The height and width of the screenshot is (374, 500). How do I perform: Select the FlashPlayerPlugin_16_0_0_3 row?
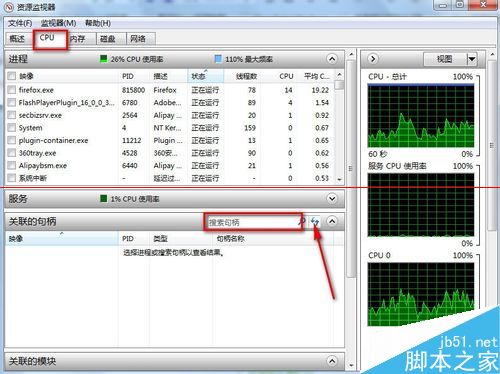coord(170,102)
